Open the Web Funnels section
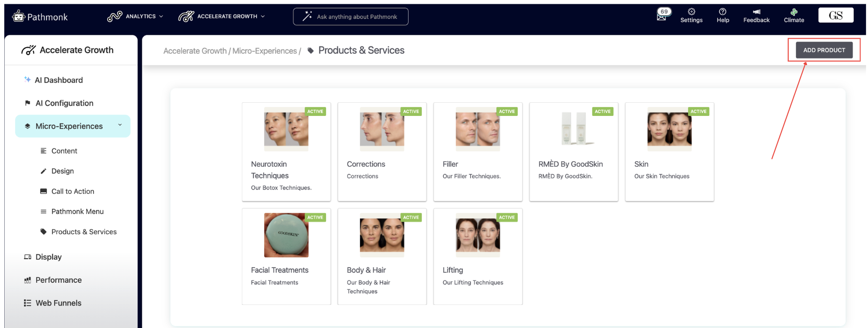Image resolution: width=868 pixels, height=328 pixels. [x=58, y=303]
